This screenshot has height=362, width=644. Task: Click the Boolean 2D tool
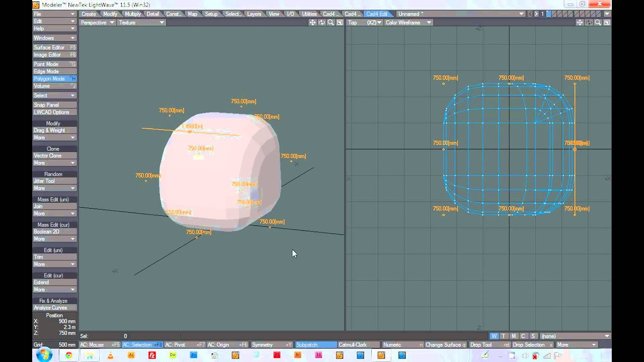click(54, 232)
